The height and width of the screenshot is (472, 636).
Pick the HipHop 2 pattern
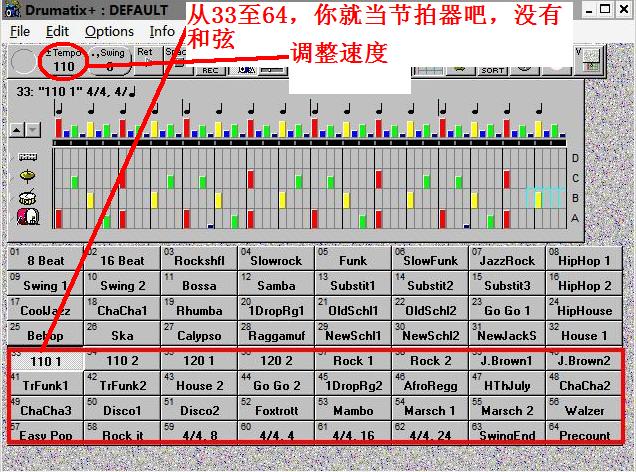click(584, 283)
